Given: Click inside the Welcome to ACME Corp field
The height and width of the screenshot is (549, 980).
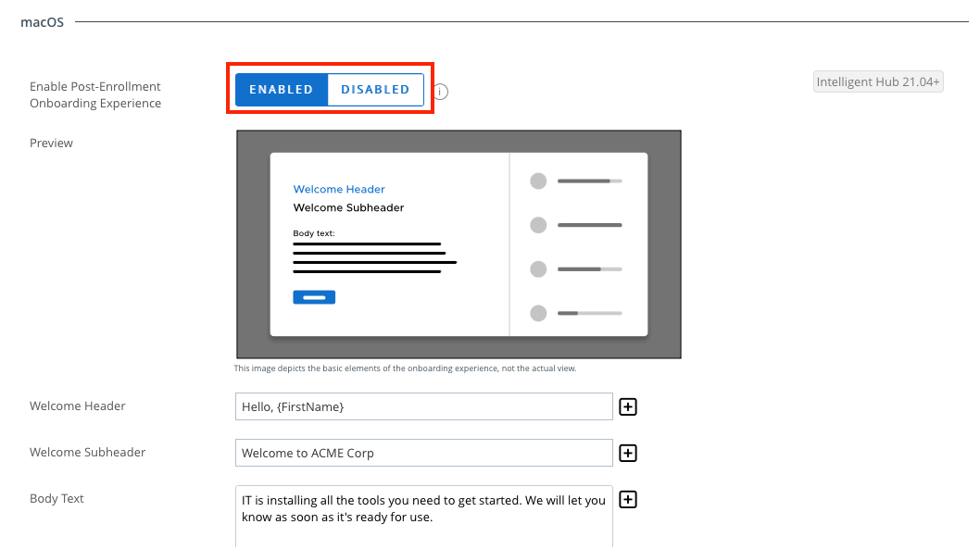Looking at the screenshot, I should pos(423,453).
